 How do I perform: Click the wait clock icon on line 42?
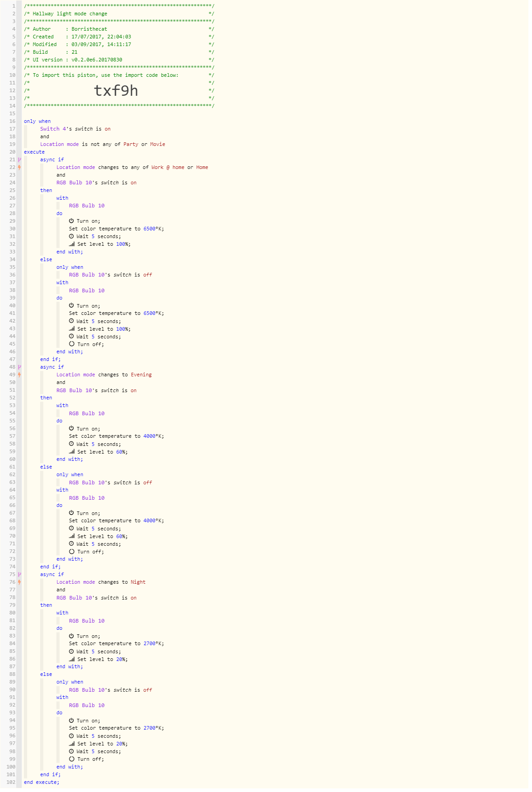click(x=71, y=321)
